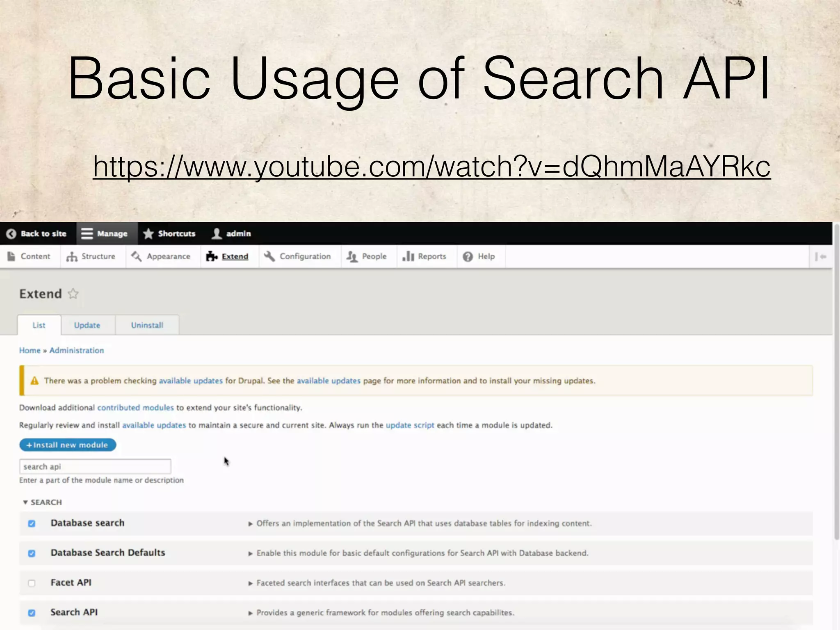The height and width of the screenshot is (630, 840).
Task: Open the YouTube link on slide
Action: coord(432,166)
